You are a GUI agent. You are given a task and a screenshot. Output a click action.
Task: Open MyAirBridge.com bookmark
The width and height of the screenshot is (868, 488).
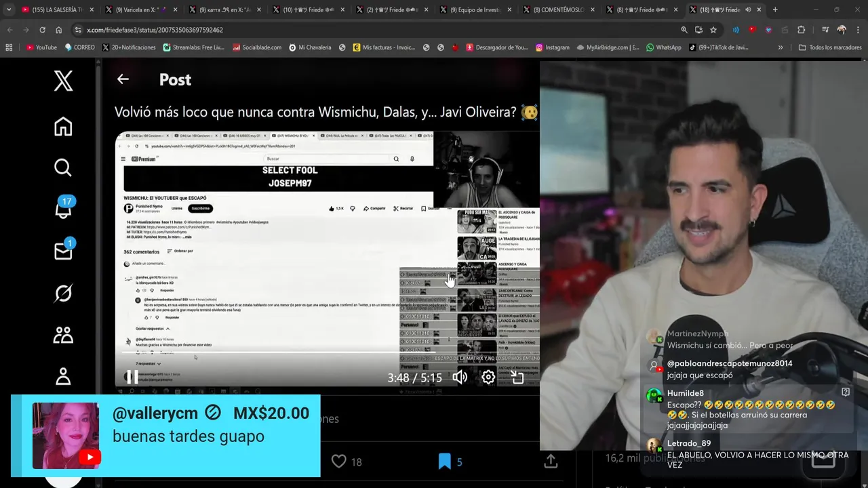pyautogui.click(x=608, y=47)
